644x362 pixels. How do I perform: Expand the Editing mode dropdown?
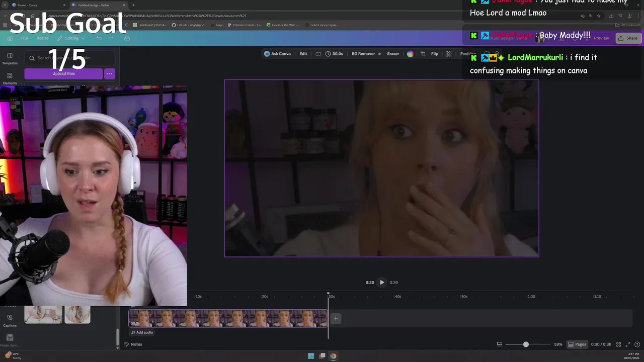[71, 38]
